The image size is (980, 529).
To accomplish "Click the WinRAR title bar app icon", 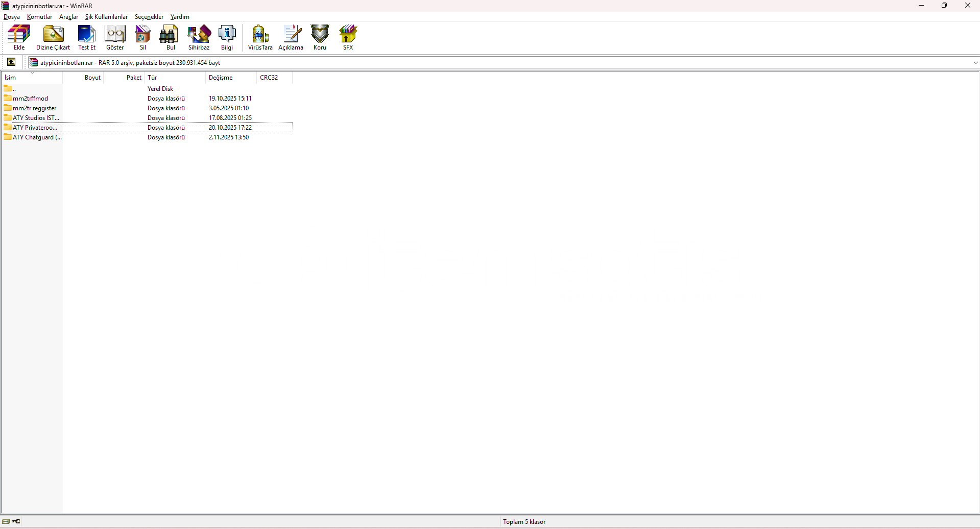I will [6, 6].
